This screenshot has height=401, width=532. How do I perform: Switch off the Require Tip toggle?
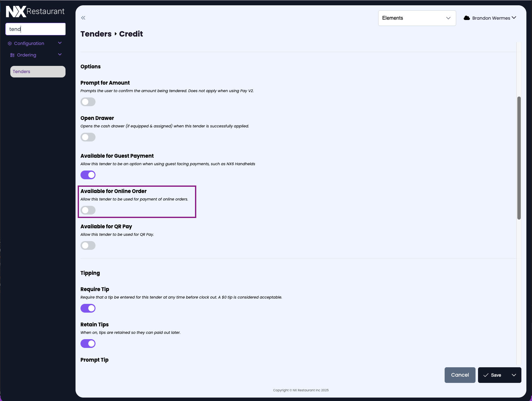coord(88,308)
